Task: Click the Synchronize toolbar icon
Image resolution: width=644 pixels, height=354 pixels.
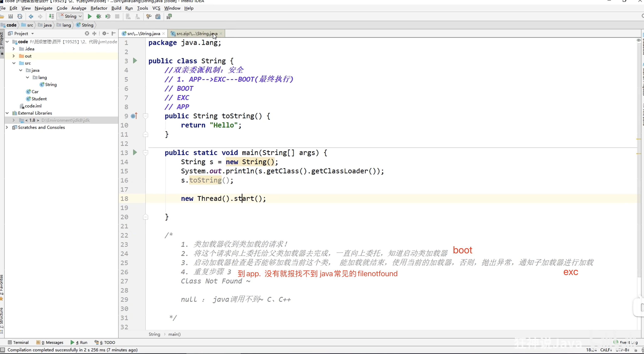Action: coord(20,16)
